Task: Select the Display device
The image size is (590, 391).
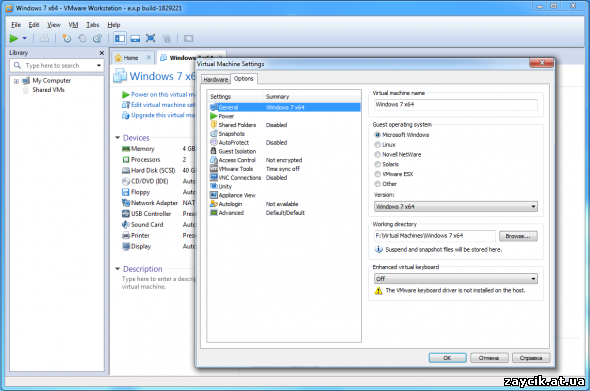Action: pos(141,246)
